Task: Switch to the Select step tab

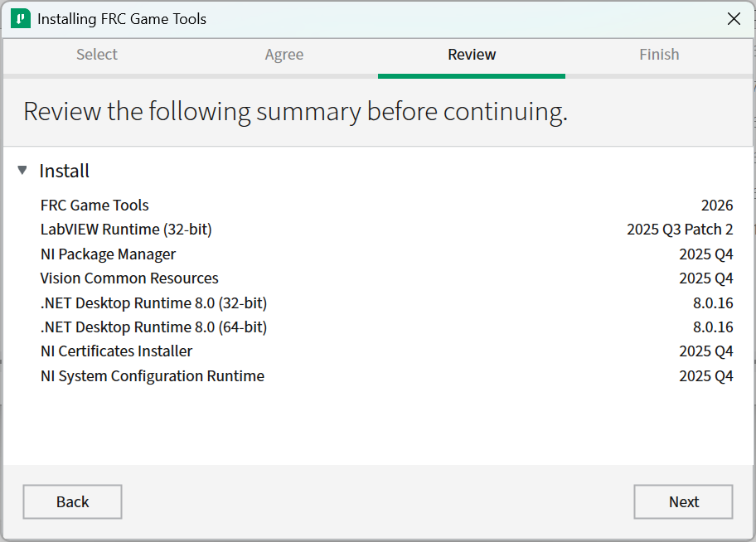Action: 96,55
